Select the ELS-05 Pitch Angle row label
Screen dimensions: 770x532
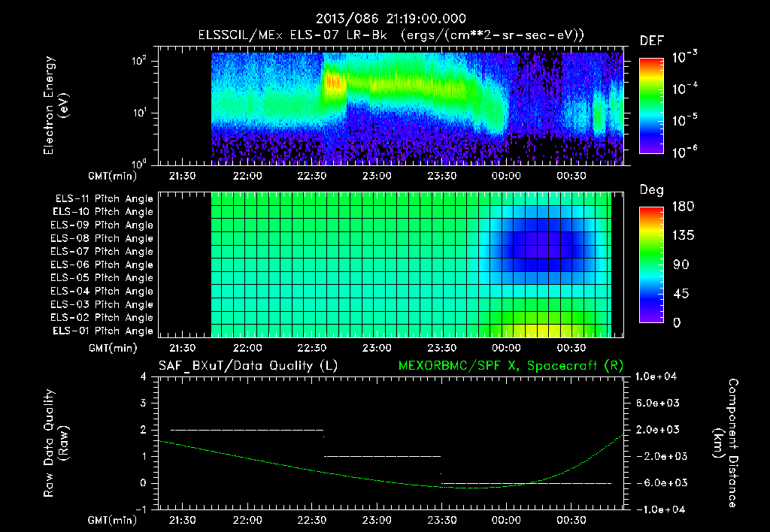coord(102,278)
